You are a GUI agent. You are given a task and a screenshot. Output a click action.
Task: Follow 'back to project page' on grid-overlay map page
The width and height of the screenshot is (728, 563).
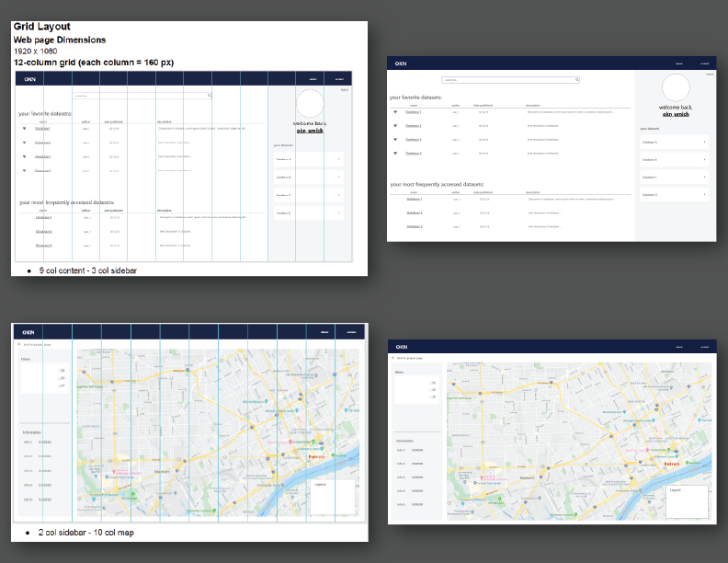point(37,345)
